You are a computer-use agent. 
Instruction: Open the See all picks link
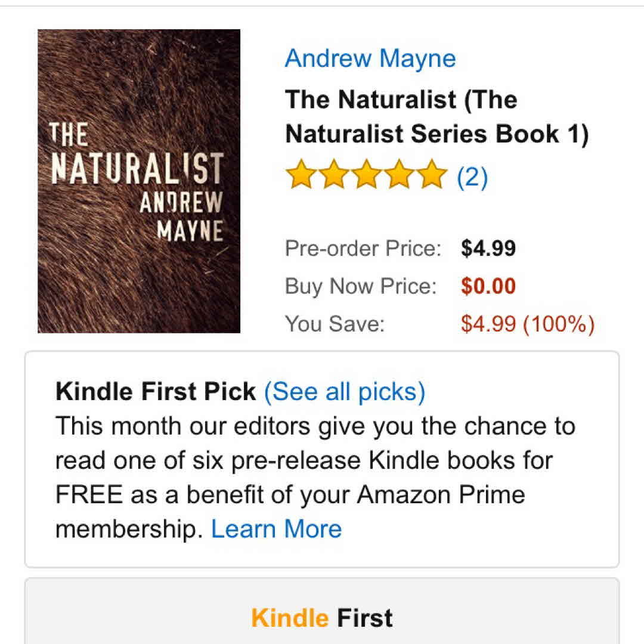[x=345, y=392]
